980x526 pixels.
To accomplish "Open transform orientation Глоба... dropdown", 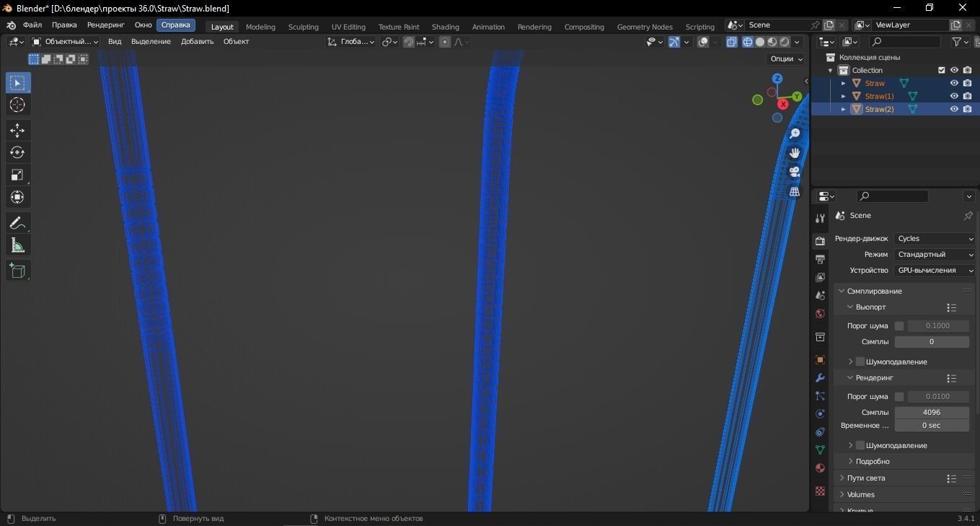I will pyautogui.click(x=351, y=42).
